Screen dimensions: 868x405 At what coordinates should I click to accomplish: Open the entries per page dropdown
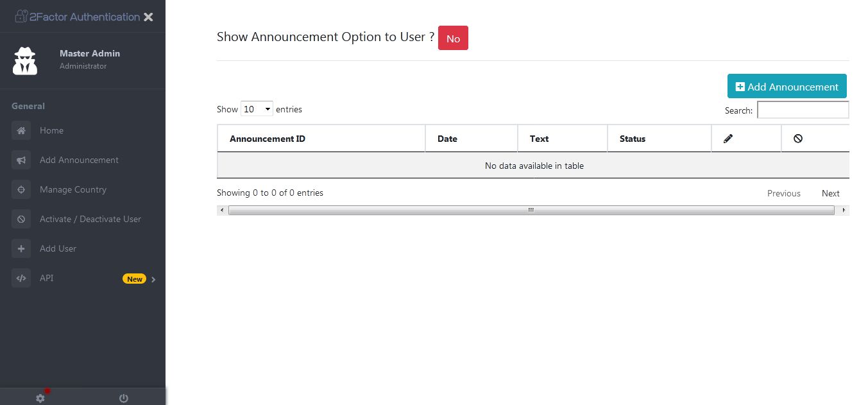[257, 109]
